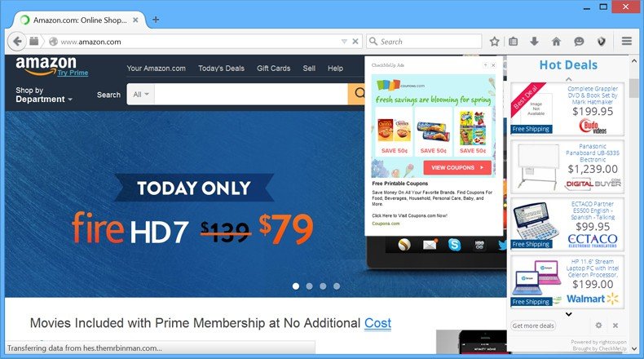The height and width of the screenshot is (359, 644).
Task: Select the second carousel dot indicator
Action: point(309,286)
